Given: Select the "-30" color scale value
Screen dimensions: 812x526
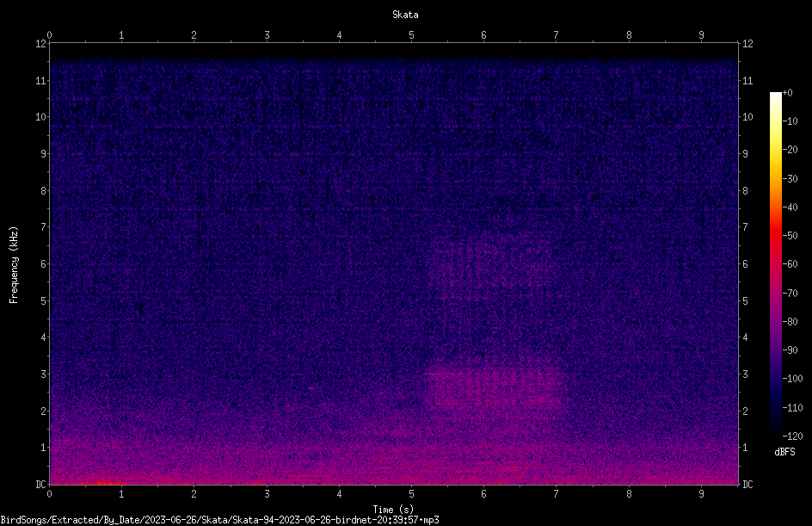Looking at the screenshot, I should tap(790, 179).
